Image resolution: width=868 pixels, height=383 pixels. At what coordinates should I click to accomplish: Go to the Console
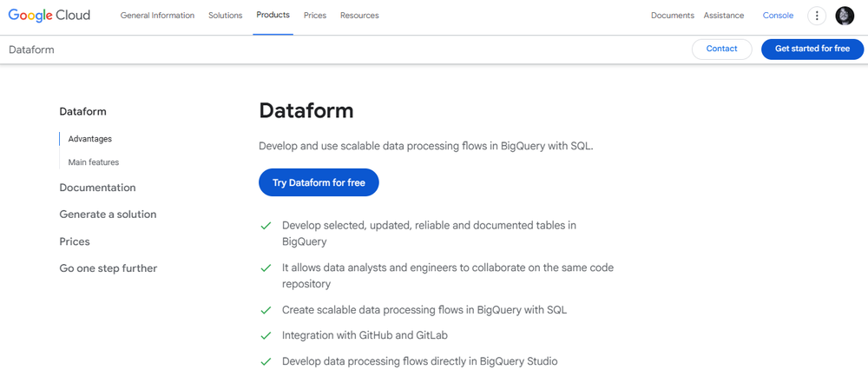click(778, 16)
